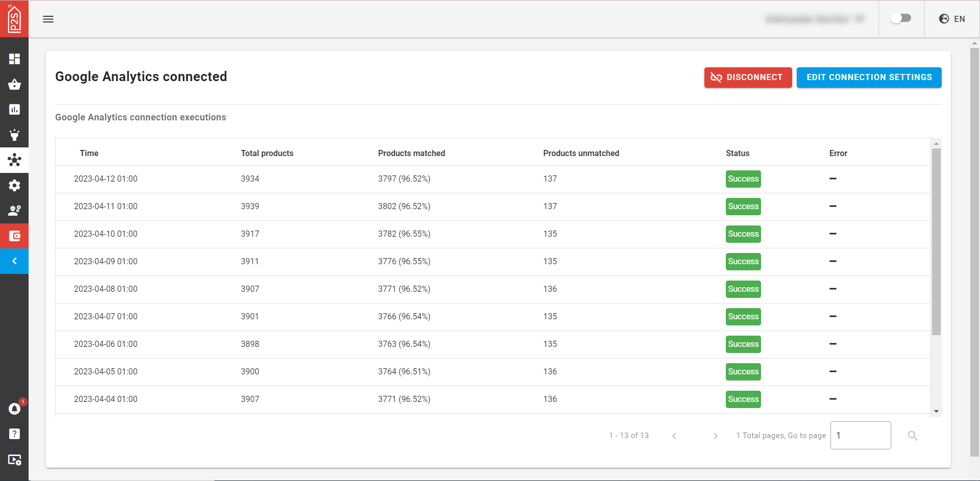
Task: Select the 2023-04-07 01:00 time cell
Action: point(106,317)
